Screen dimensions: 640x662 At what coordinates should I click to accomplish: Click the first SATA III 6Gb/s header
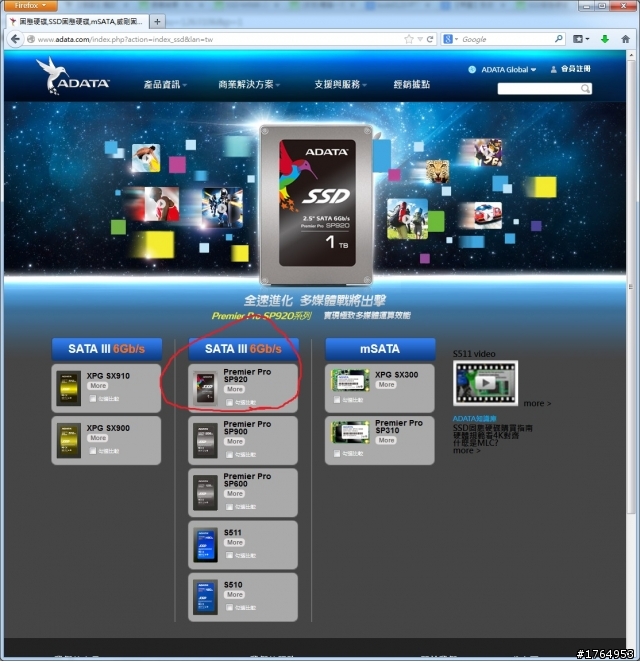point(106,349)
